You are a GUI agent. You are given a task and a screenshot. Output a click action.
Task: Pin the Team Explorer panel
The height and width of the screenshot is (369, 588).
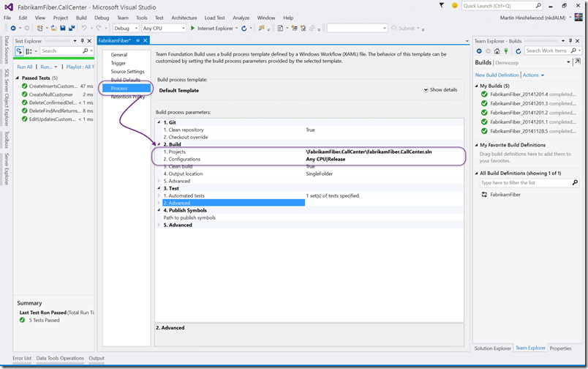(x=570, y=41)
